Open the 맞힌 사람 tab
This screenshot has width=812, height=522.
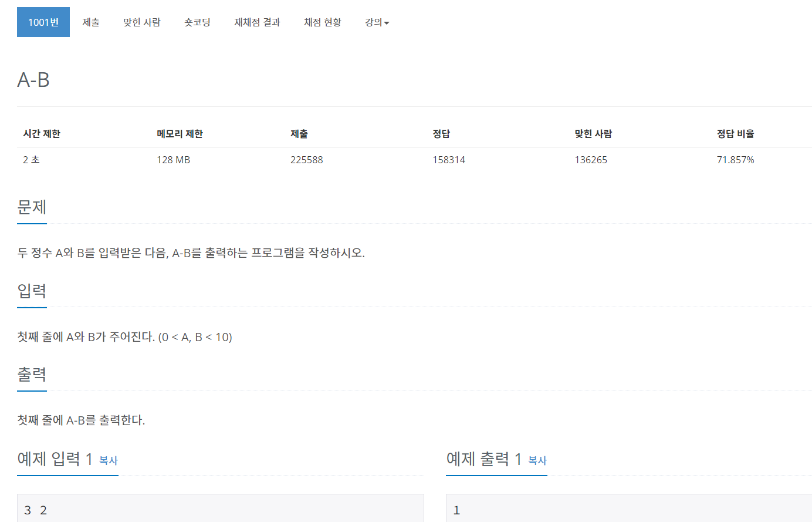(x=142, y=22)
